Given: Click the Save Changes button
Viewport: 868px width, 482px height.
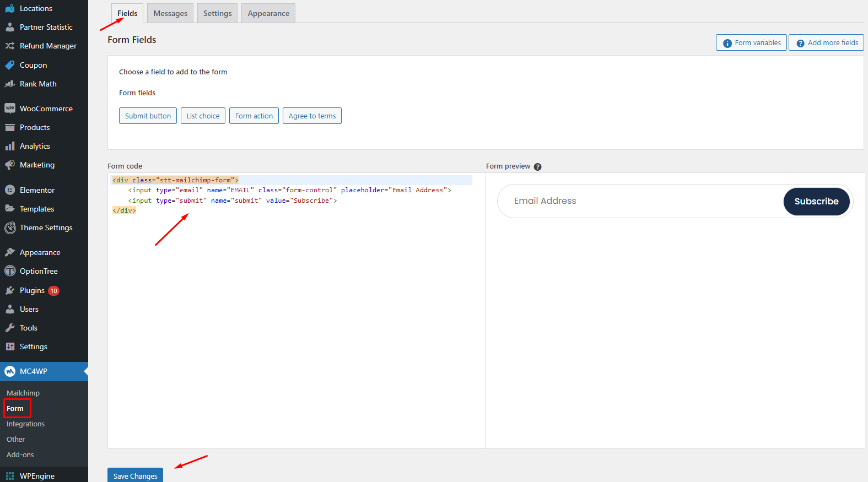Looking at the screenshot, I should point(135,475).
